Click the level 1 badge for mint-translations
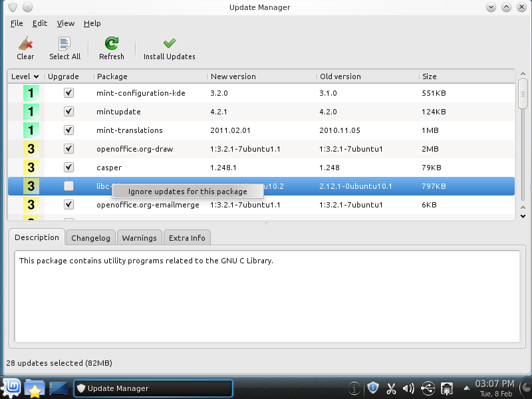The width and height of the screenshot is (532, 399). click(31, 130)
